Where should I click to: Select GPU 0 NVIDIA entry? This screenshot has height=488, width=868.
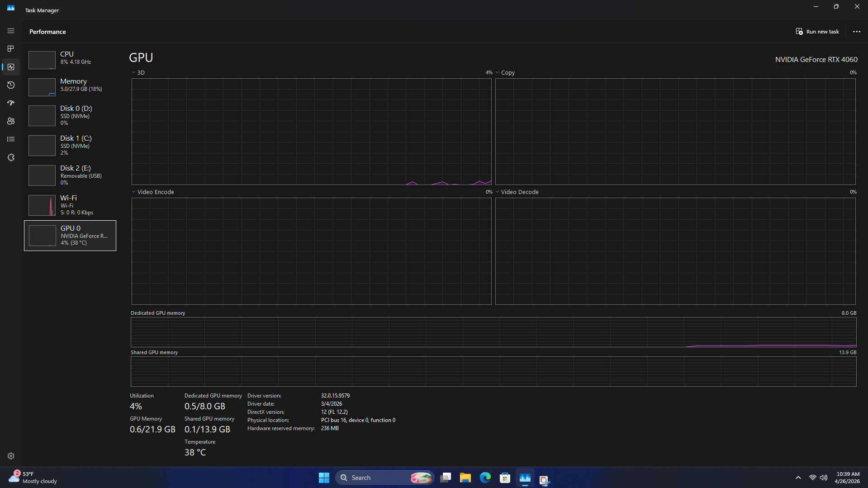click(70, 236)
